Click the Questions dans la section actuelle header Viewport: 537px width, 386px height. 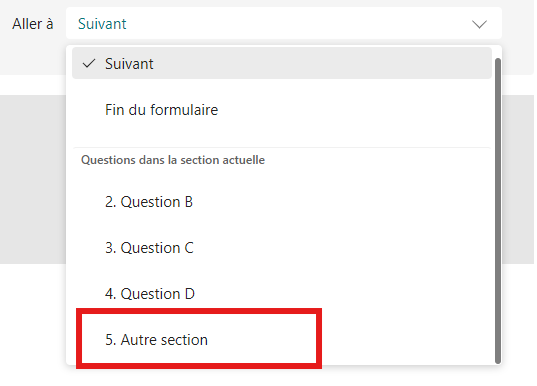pos(173,160)
